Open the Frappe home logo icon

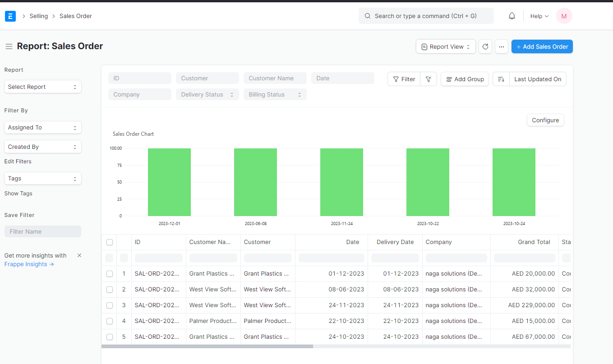[x=10, y=16]
